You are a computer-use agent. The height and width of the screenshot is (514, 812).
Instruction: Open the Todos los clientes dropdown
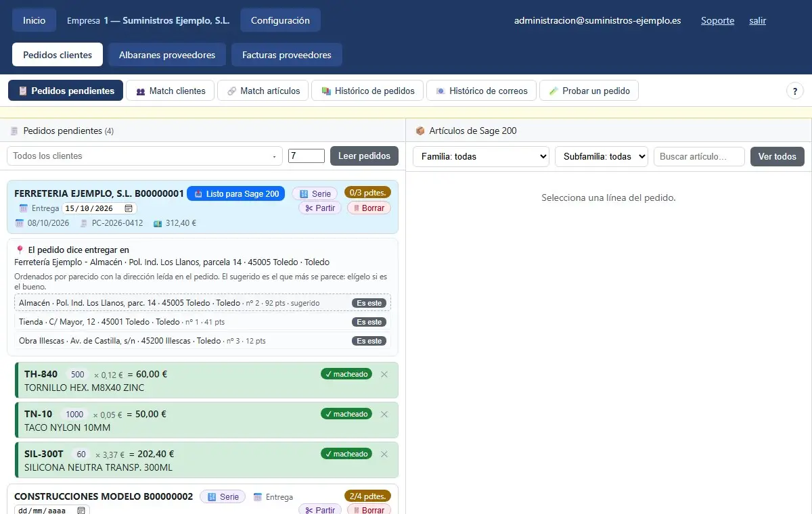point(145,156)
